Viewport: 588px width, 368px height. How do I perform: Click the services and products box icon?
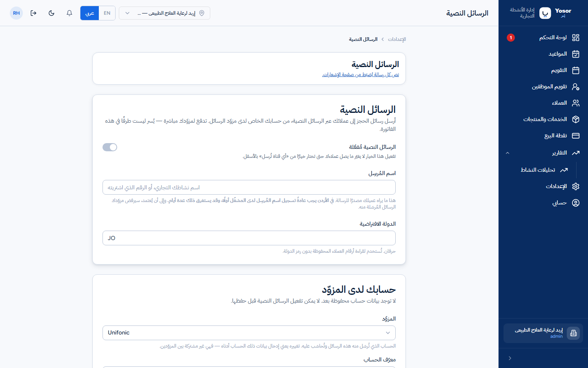pyautogui.click(x=576, y=119)
